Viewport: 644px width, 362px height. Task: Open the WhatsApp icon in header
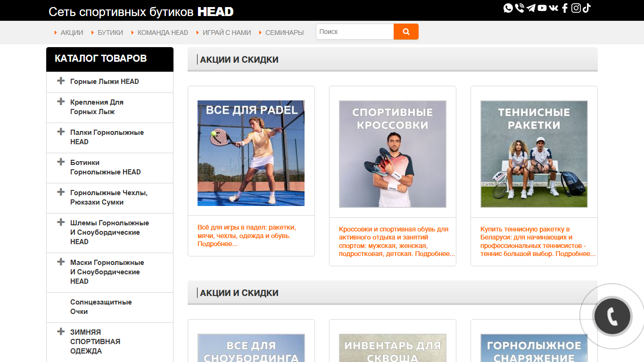[508, 8]
